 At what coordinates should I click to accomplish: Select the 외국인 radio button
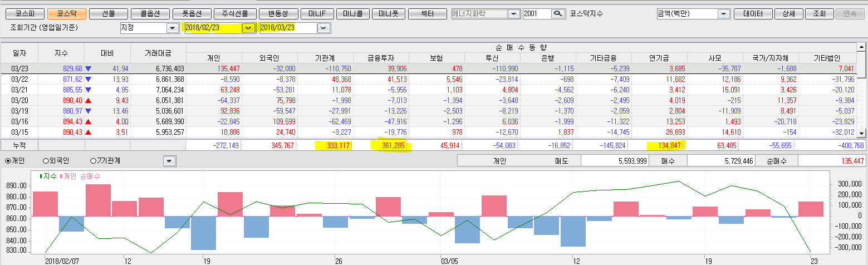pyautogui.click(x=46, y=161)
